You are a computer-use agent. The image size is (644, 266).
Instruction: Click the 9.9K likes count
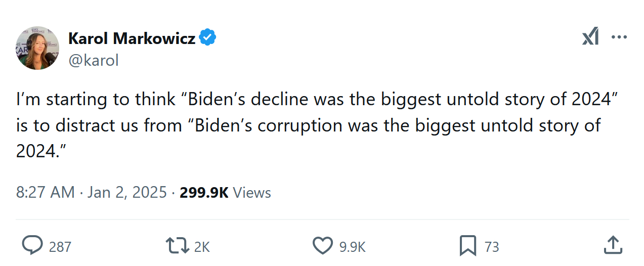click(x=352, y=247)
